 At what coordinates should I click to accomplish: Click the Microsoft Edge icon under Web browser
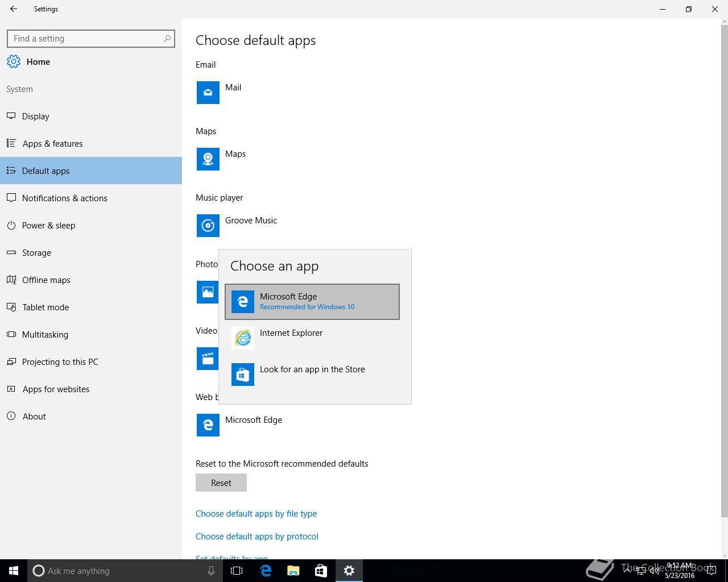click(x=208, y=425)
